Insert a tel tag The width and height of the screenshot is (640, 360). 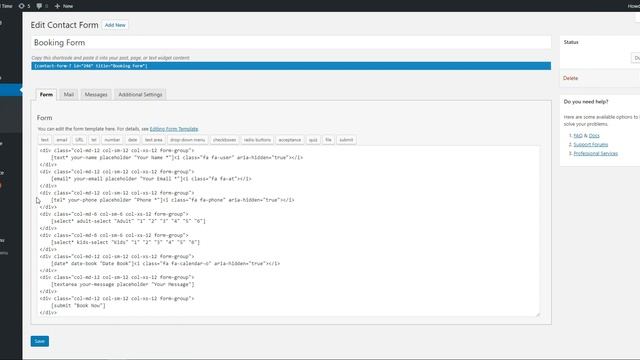click(x=94, y=140)
